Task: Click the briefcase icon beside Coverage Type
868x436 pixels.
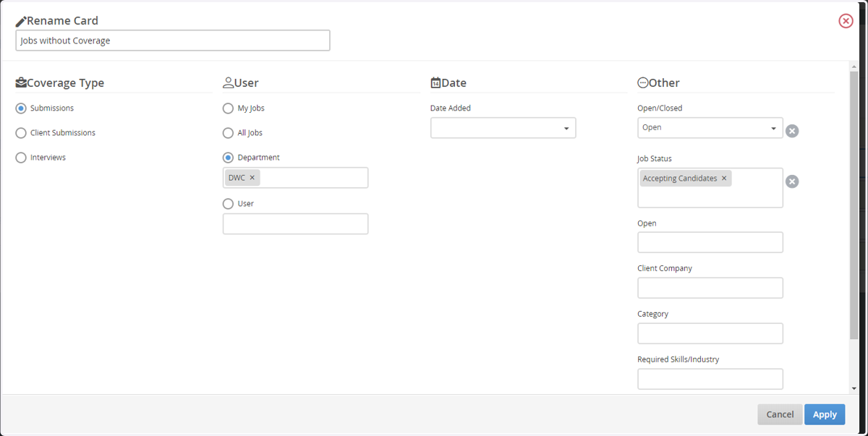Action: (x=21, y=82)
